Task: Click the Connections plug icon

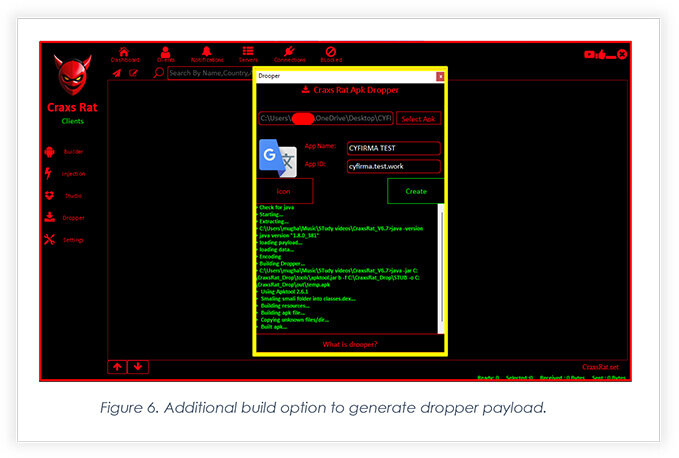Action: pos(289,52)
